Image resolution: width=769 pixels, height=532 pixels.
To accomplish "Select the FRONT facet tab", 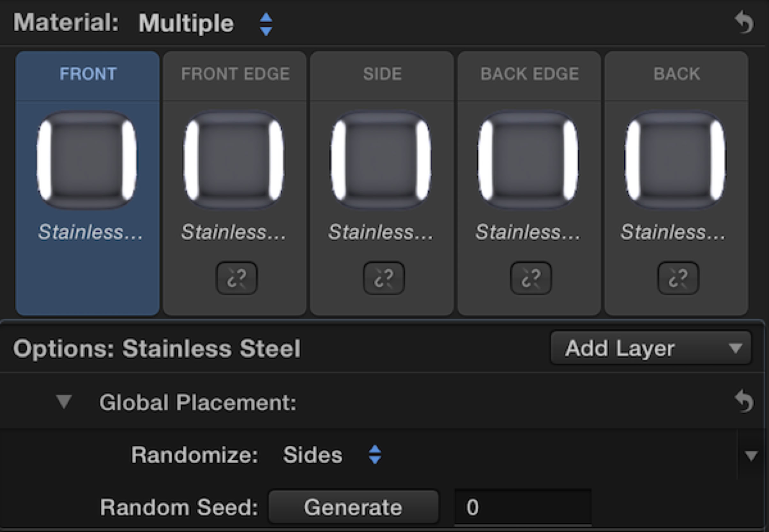I will [x=88, y=74].
